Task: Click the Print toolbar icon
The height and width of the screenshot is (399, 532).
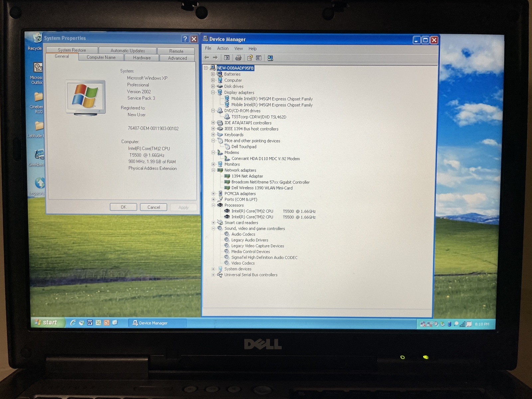Action: coord(238,58)
